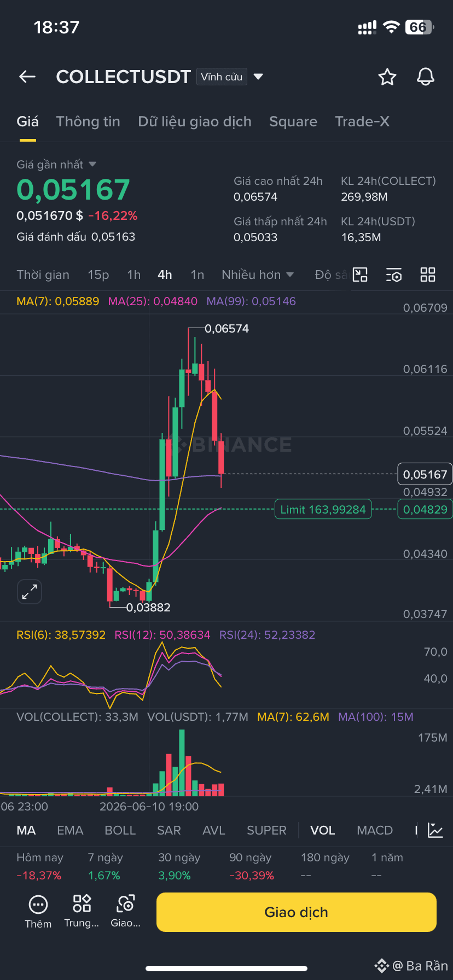The image size is (453, 980).
Task: Tap the 30 ngày 3,90% performance
Action: pos(179,866)
